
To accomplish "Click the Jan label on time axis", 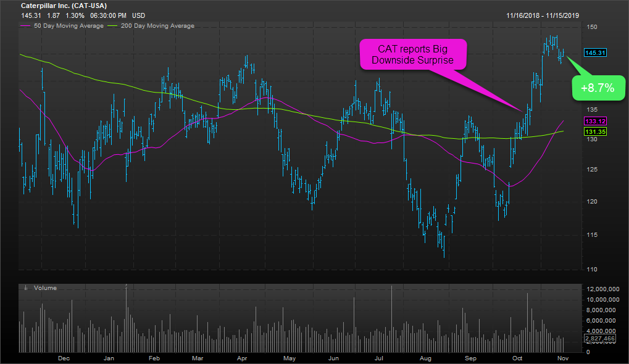I will pos(109,358).
